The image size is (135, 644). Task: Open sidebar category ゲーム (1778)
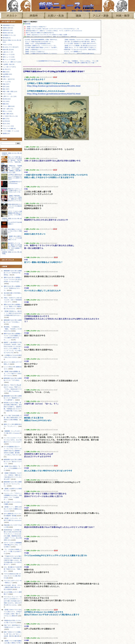tap(7, 81)
